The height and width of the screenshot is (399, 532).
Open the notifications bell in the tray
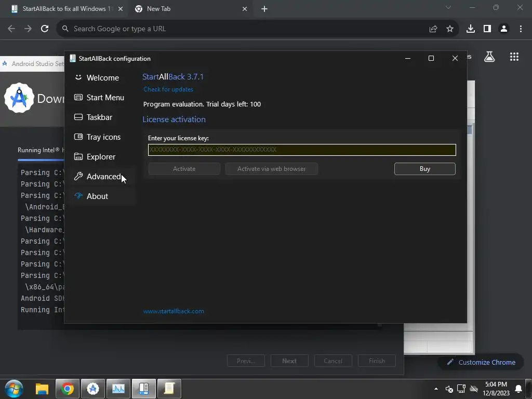tap(518, 389)
